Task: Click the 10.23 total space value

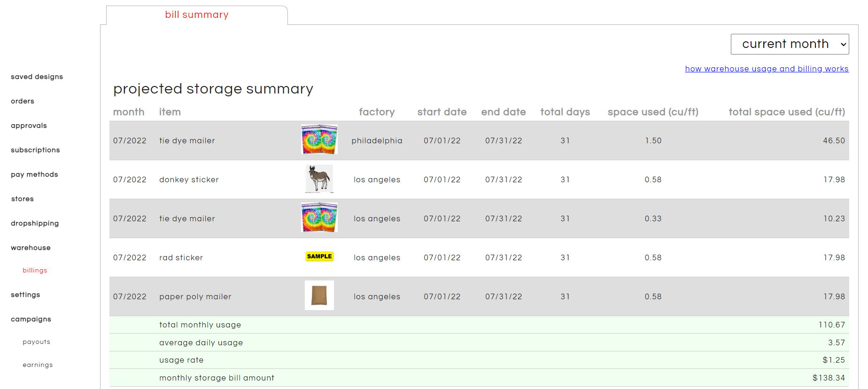Action: click(x=834, y=218)
